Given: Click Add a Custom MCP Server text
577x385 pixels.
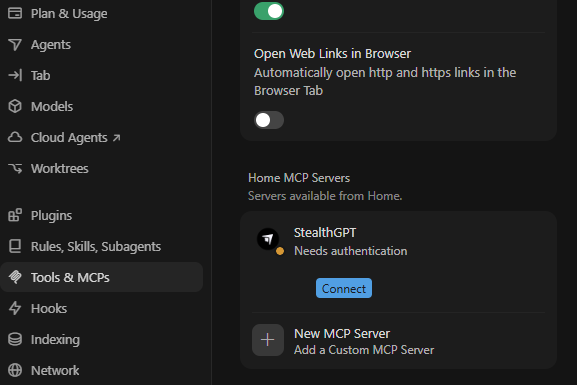Looking at the screenshot, I should point(364,350).
